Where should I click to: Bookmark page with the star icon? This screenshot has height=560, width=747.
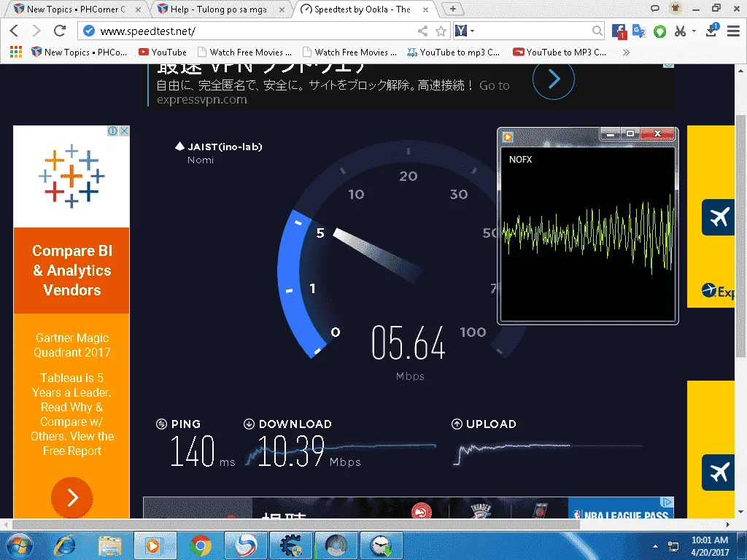coord(441,31)
